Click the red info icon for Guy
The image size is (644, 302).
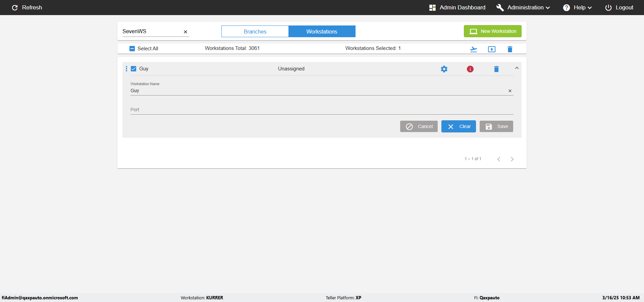470,69
